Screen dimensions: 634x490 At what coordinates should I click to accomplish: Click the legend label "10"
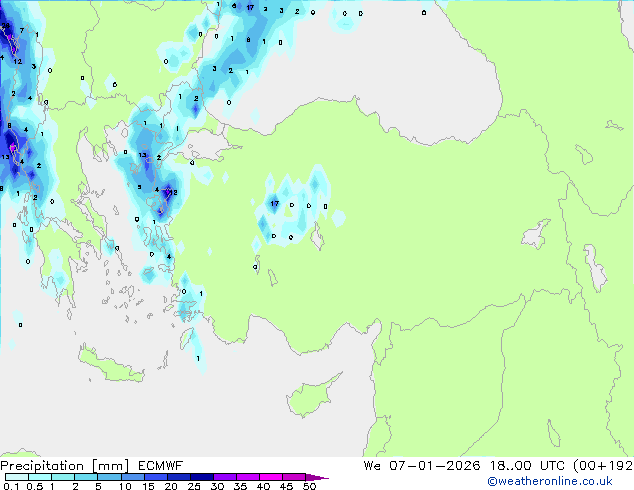click(125, 486)
